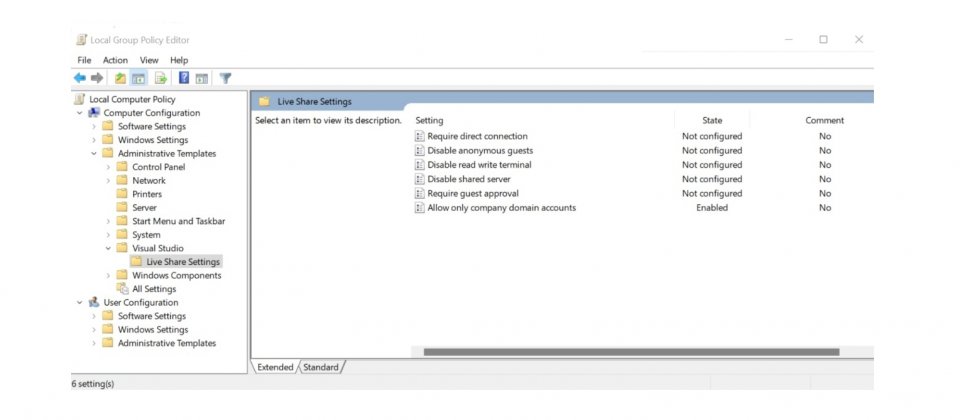Click the Export List toolbar icon
Screen dimensions: 960x420
tap(161, 78)
